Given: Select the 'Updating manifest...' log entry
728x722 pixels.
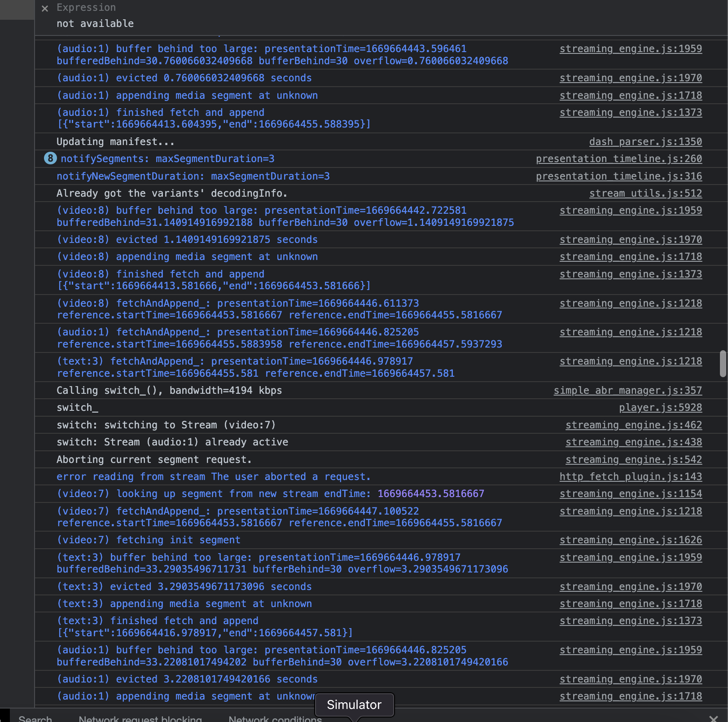Looking at the screenshot, I should click(115, 141).
